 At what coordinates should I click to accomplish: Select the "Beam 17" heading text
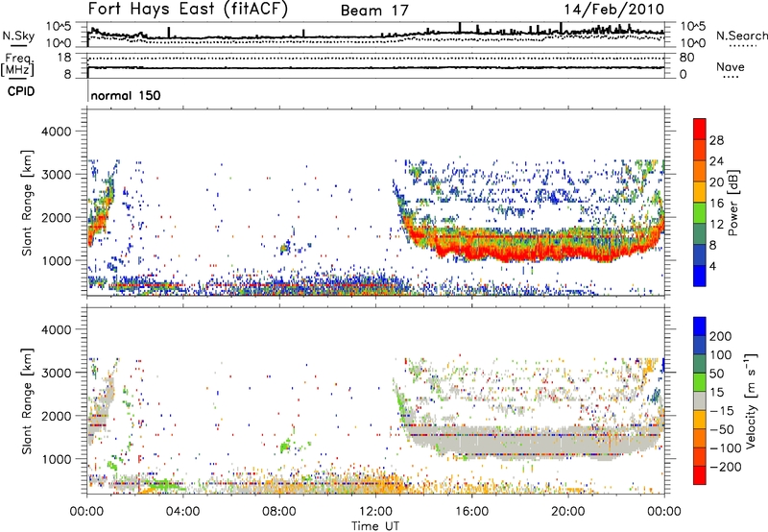point(374,11)
